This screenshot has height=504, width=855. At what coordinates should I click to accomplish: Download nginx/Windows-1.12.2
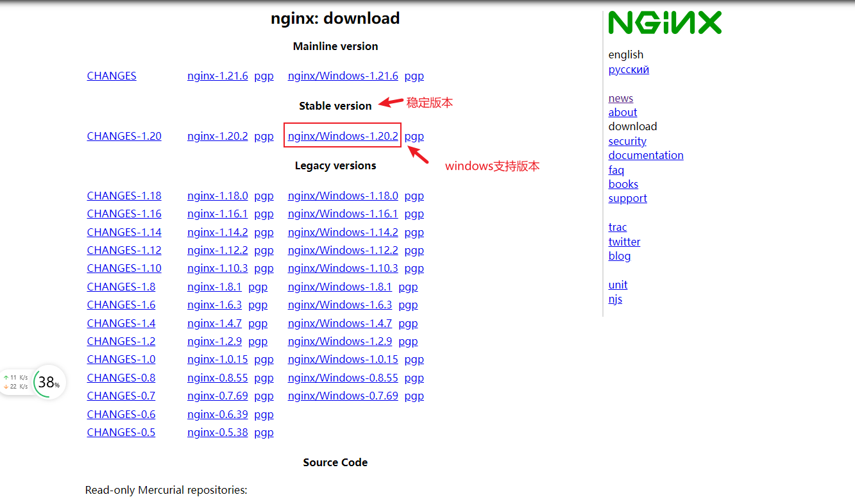[343, 250]
